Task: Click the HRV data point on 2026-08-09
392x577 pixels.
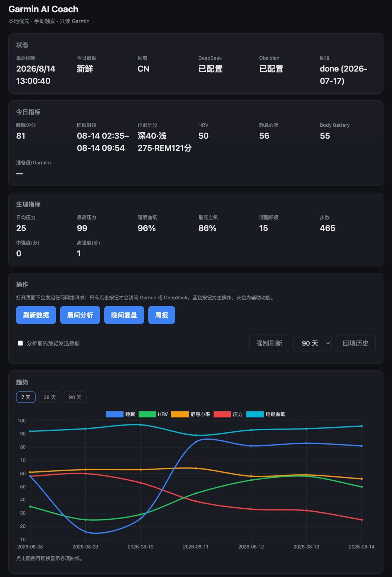Action: [x=85, y=520]
